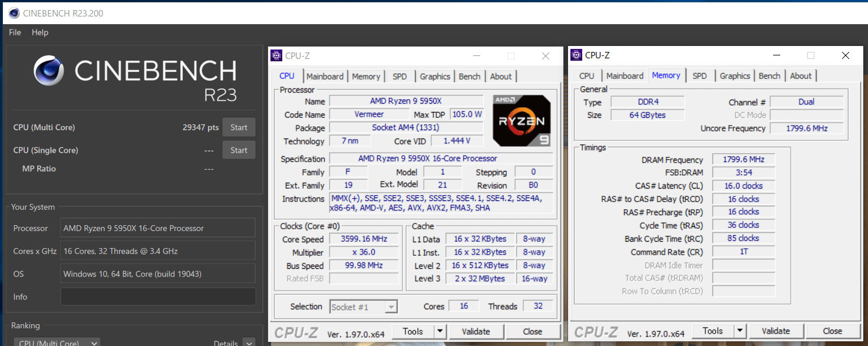Click the AMD Ryzen 9 logo image
The width and height of the screenshot is (868, 346).
point(522,121)
